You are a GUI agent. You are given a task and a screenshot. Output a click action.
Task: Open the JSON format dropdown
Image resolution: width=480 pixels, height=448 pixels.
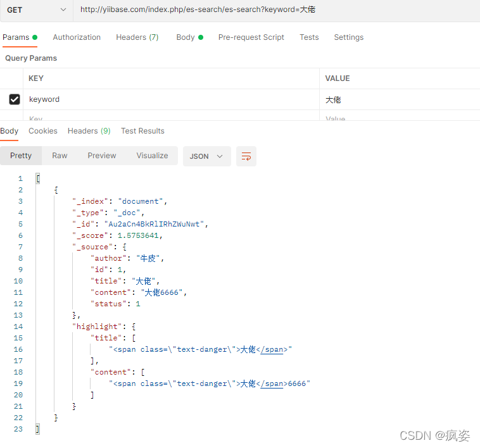206,156
